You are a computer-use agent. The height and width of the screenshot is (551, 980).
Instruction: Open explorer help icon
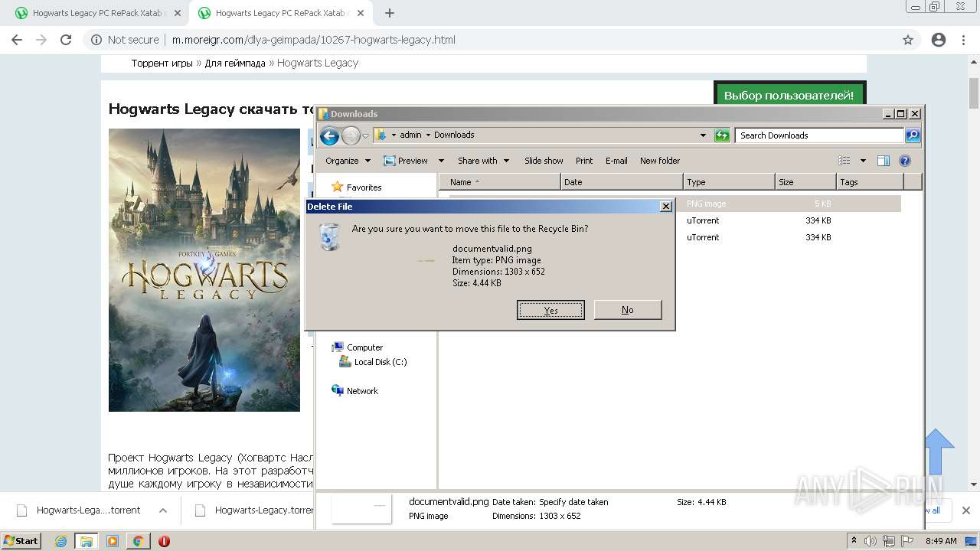pyautogui.click(x=905, y=161)
